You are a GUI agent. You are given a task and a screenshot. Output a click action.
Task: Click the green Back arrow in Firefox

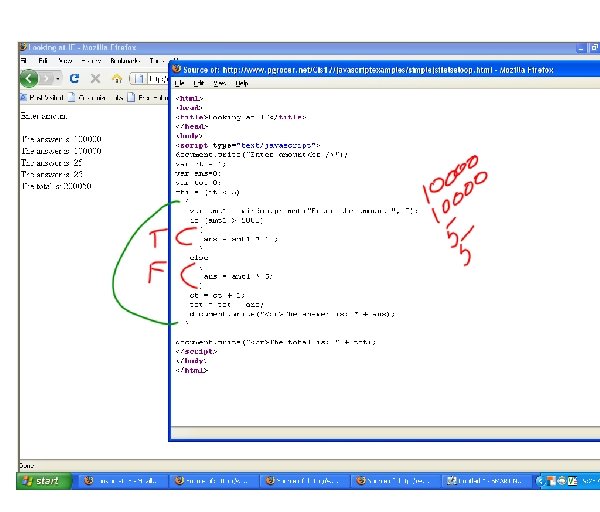pos(29,78)
